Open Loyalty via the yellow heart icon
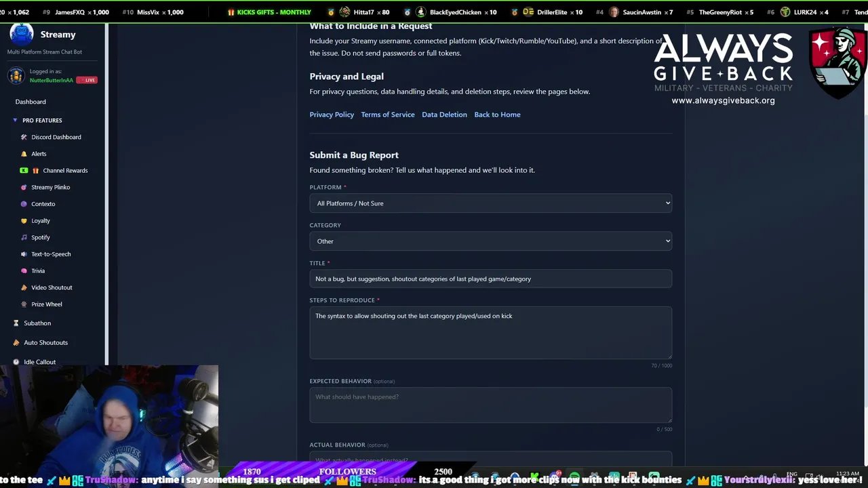The width and height of the screenshot is (868, 488). [x=24, y=221]
